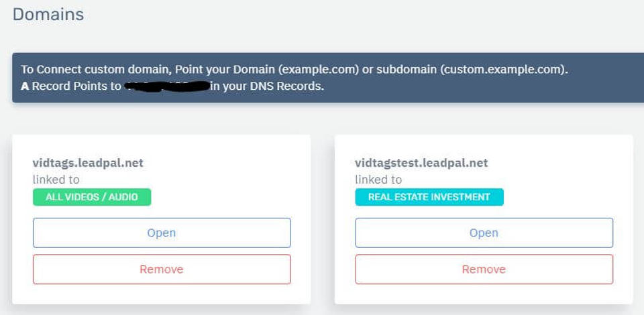Click the Domains page heading
Viewport: 644px width, 315px height.
tap(48, 14)
